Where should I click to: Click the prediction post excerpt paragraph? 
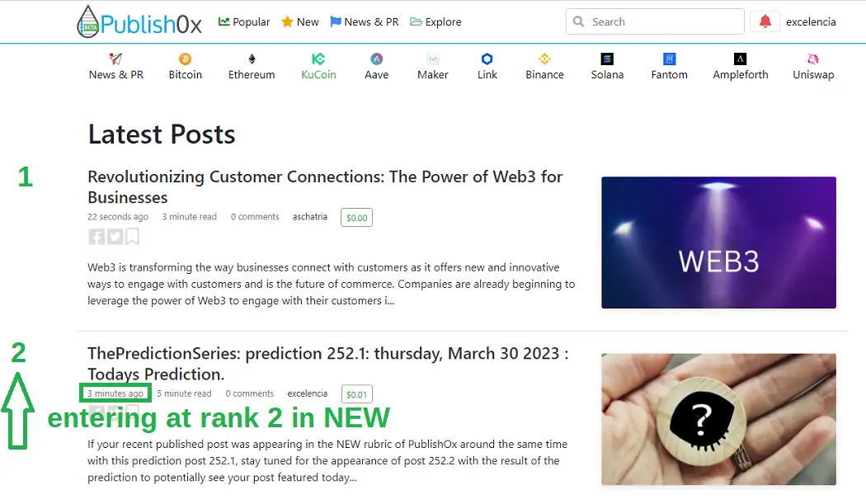(x=327, y=461)
